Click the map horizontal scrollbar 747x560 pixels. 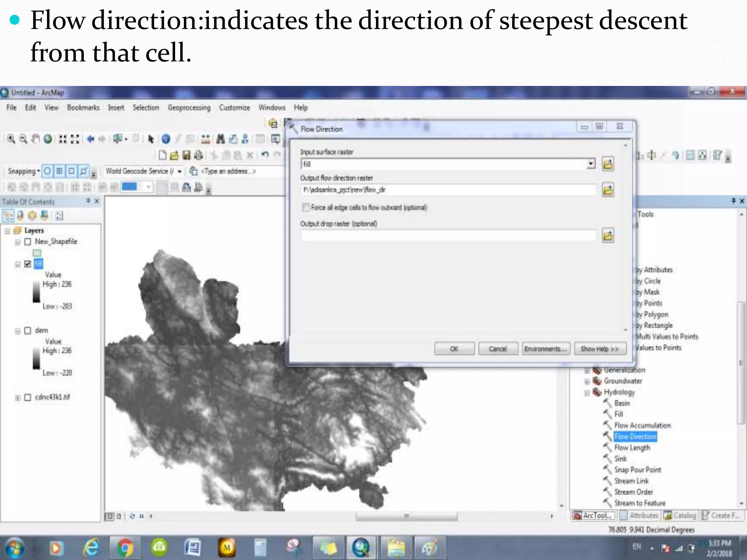click(406, 516)
